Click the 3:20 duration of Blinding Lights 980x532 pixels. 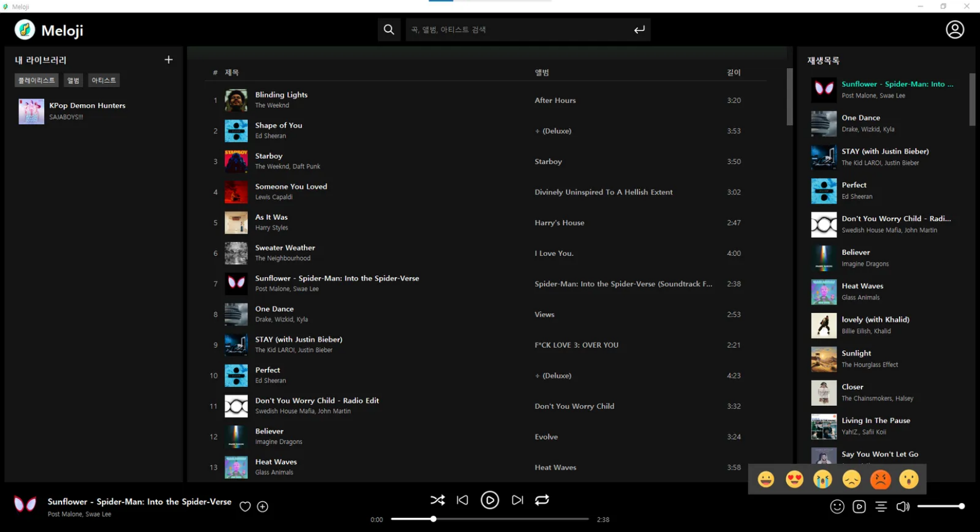734,100
